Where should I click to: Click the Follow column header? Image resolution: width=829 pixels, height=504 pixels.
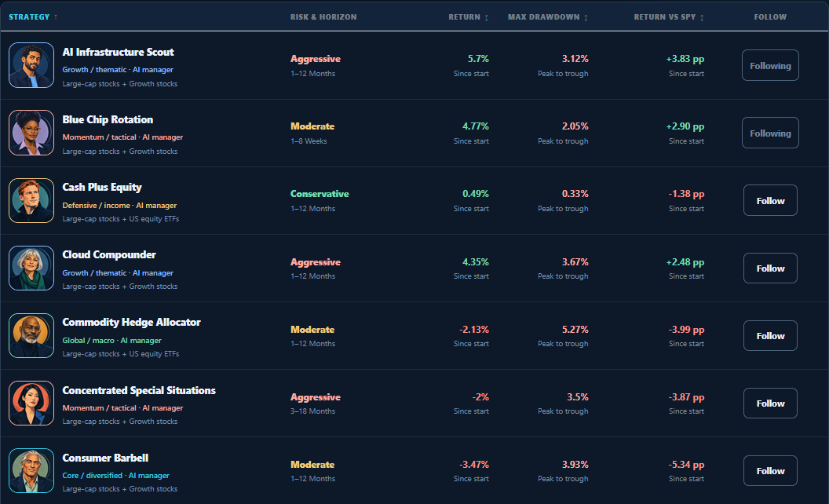point(770,17)
